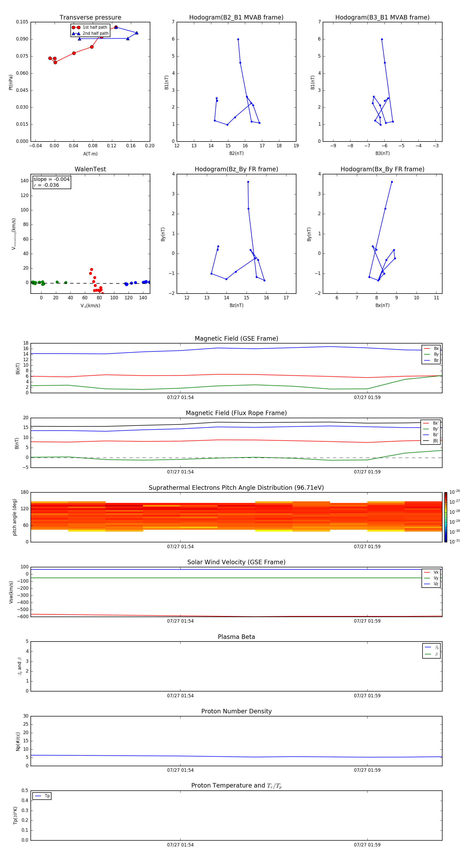473x868 pixels.
Task: Click the 'Vy' velocity legend entry
Action: click(x=431, y=578)
